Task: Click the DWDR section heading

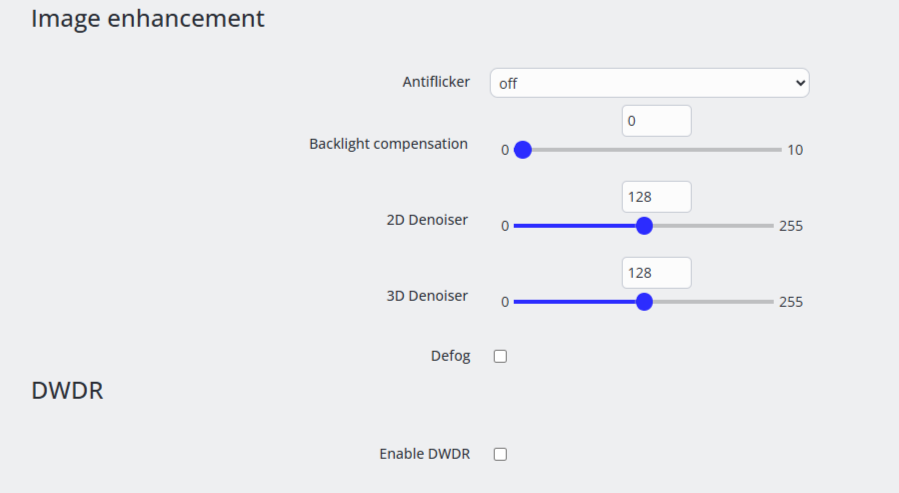Action: tap(67, 391)
